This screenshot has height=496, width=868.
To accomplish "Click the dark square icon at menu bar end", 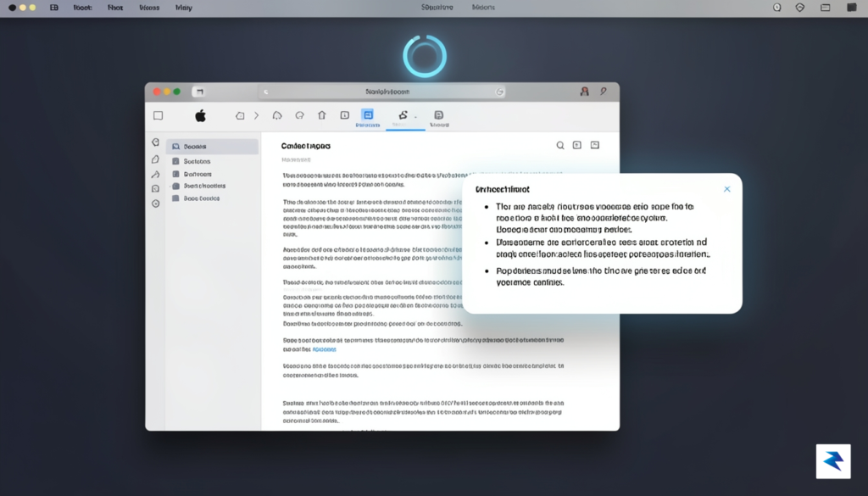I will coord(852,7).
